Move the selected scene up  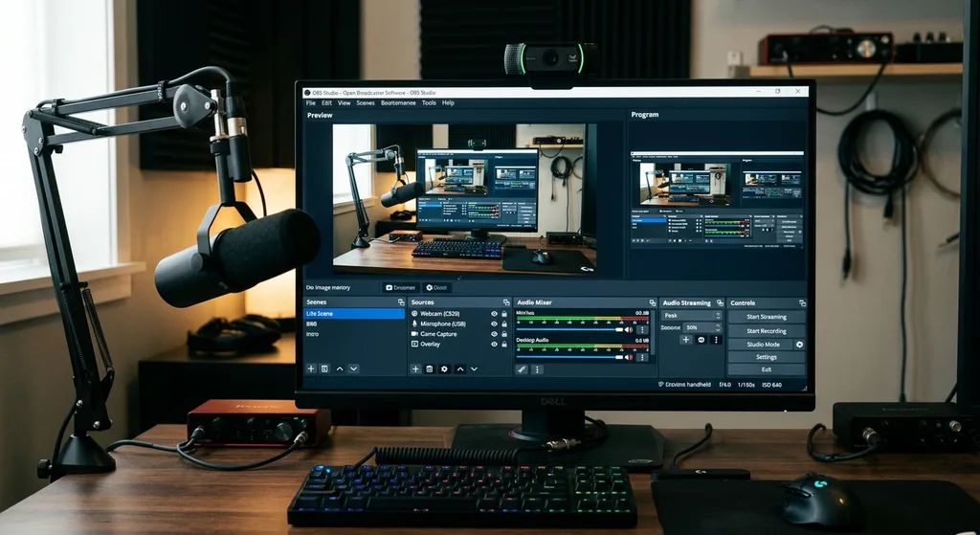point(340,368)
